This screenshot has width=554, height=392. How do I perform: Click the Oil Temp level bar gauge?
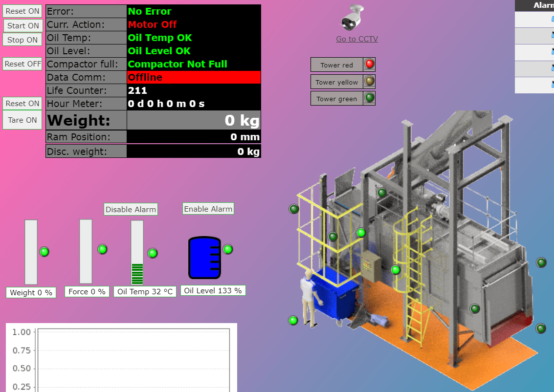coord(136,252)
